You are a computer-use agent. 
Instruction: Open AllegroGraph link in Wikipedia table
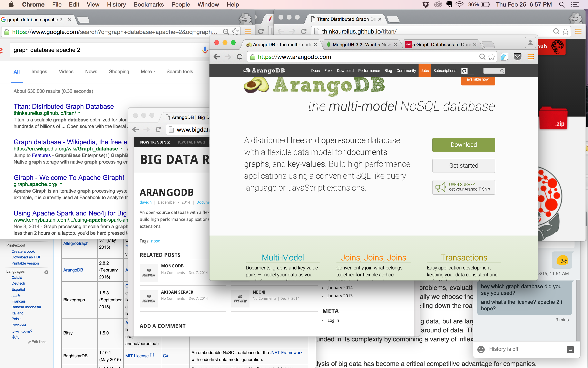tap(76, 243)
